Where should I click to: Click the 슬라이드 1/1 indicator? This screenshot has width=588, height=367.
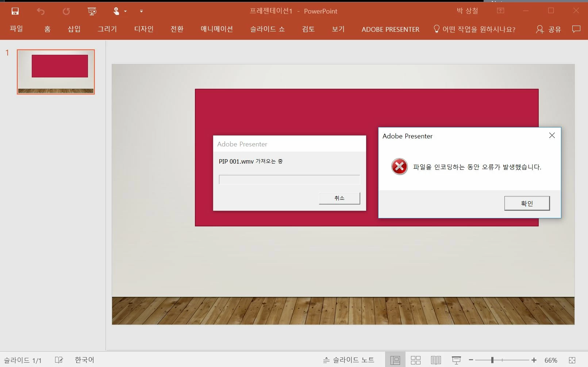click(23, 360)
